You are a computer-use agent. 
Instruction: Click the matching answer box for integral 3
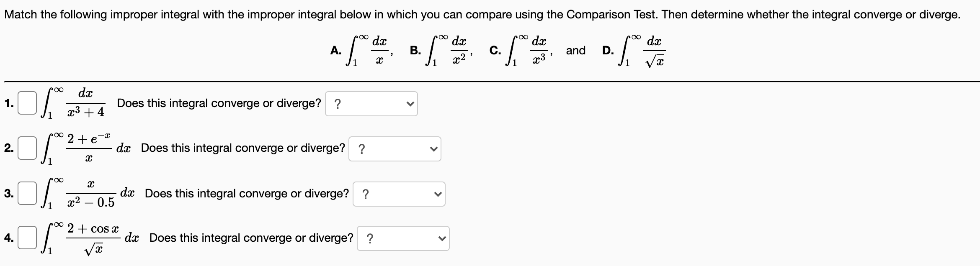[x=27, y=193]
